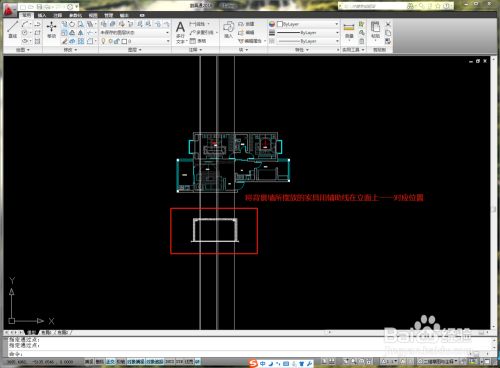Toggle Object Snap Tracking (对象追踪) in status bar
Screen dimensions: 500x368
click(155, 361)
